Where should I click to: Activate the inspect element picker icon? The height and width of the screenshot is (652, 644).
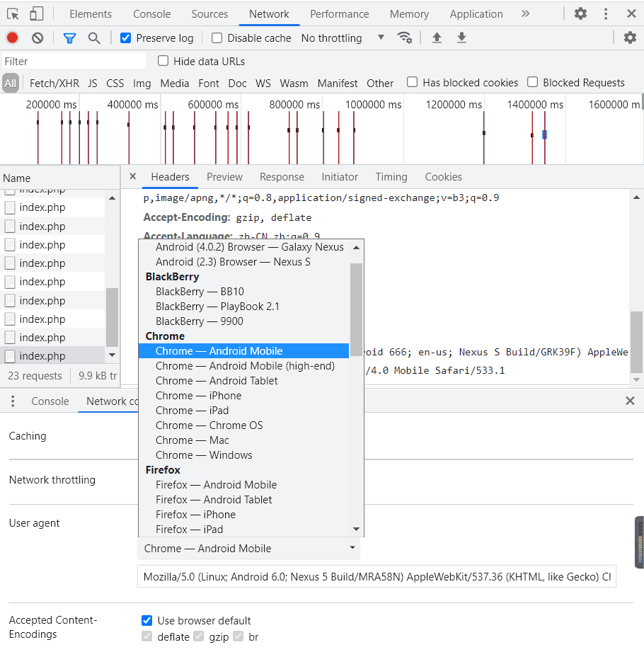pos(13,14)
